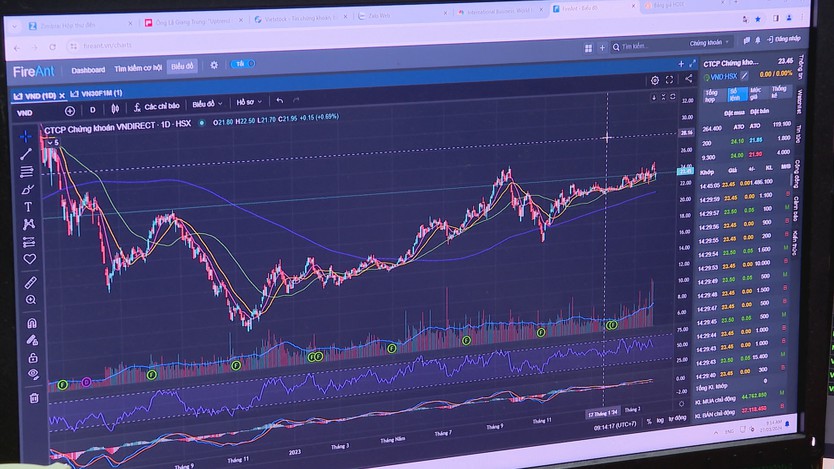This screenshot has width=834, height=469.
Task: Undo the last chart action
Action: pyautogui.click(x=280, y=100)
